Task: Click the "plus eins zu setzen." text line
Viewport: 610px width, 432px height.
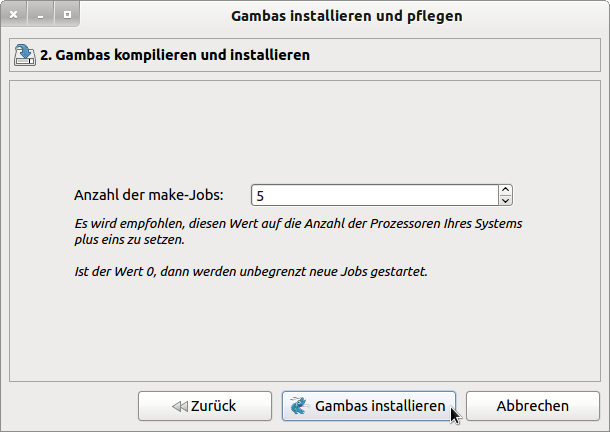Action: (130, 240)
